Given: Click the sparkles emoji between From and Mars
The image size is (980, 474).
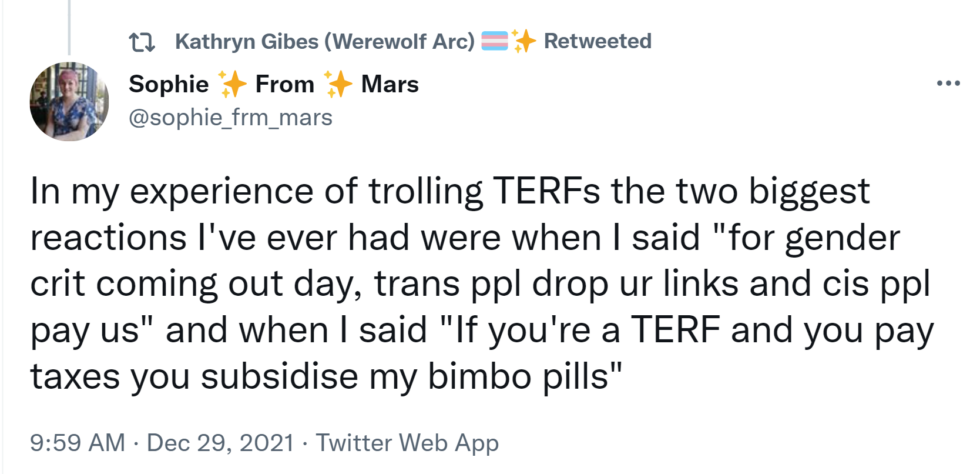Looking at the screenshot, I should coord(338,84).
